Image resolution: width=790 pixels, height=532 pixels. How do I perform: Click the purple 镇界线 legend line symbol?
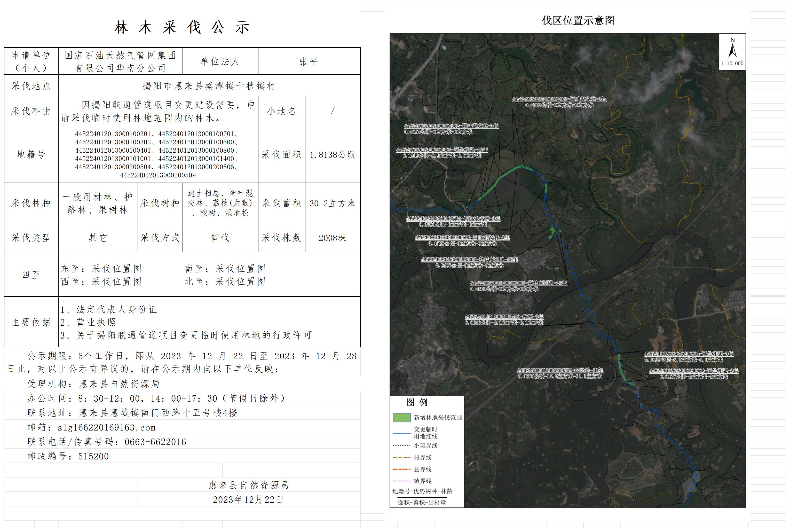coord(402,481)
